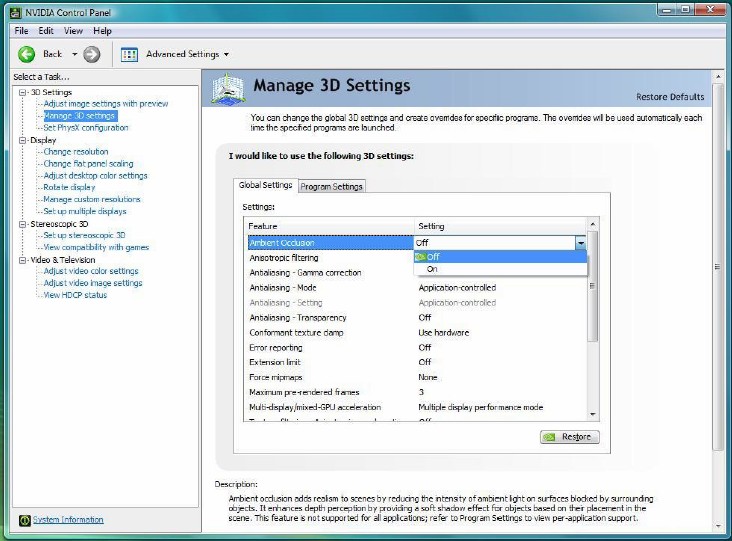Open Set up stereoscopic 3D

[84, 235]
